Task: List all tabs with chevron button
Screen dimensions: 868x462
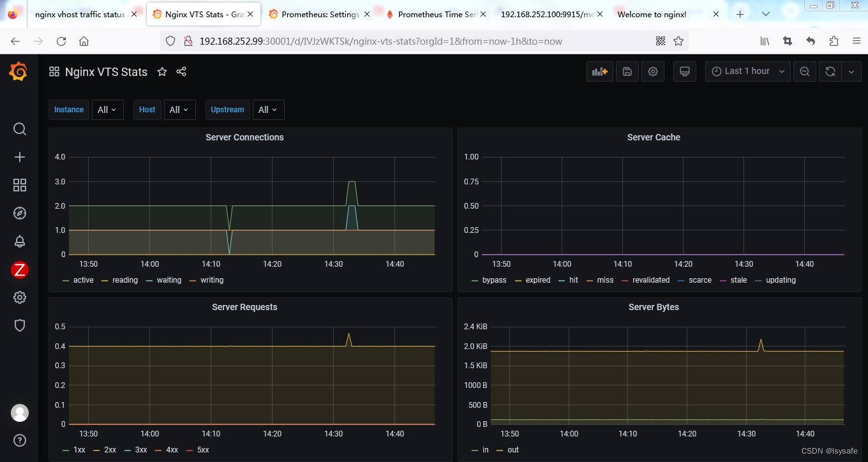Action: coord(766,14)
